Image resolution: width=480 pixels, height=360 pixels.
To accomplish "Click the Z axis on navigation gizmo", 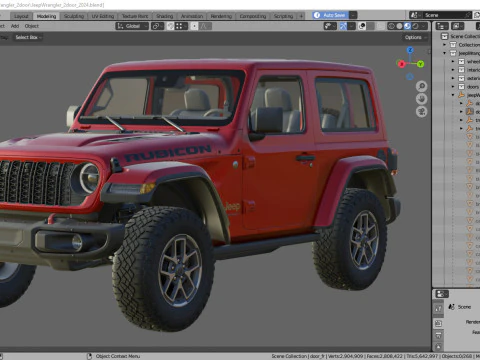I will pyautogui.click(x=410, y=50).
